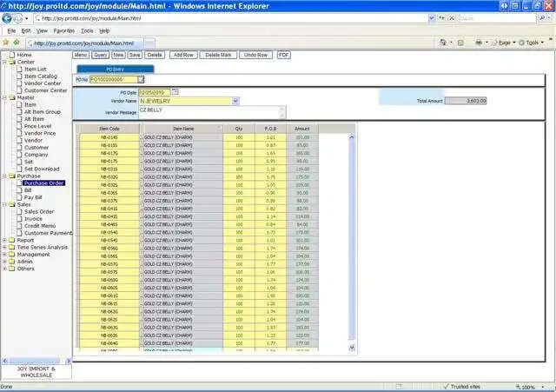Click the Report folder icon
Image resolution: width=556 pixels, height=392 pixels.
[x=12, y=240]
